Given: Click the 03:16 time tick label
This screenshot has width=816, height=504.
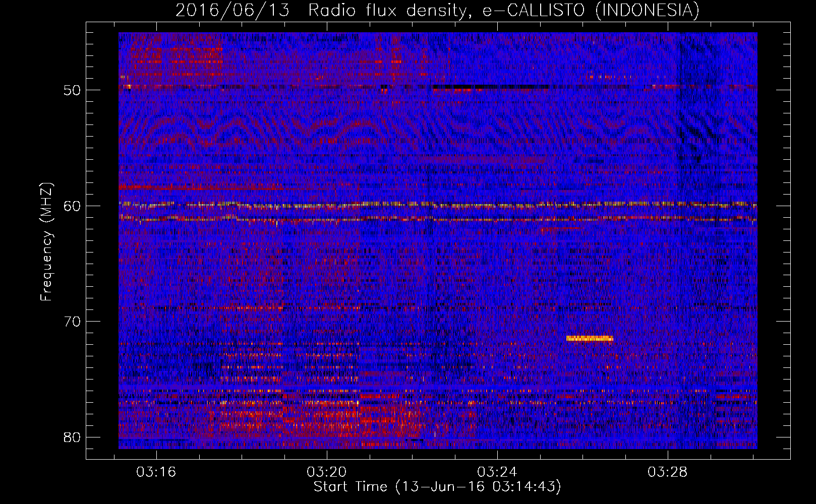Looking at the screenshot, I should point(156,472).
